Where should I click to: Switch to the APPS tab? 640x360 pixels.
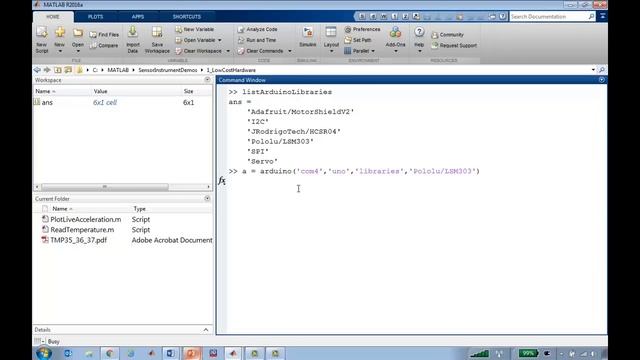pyautogui.click(x=138, y=17)
